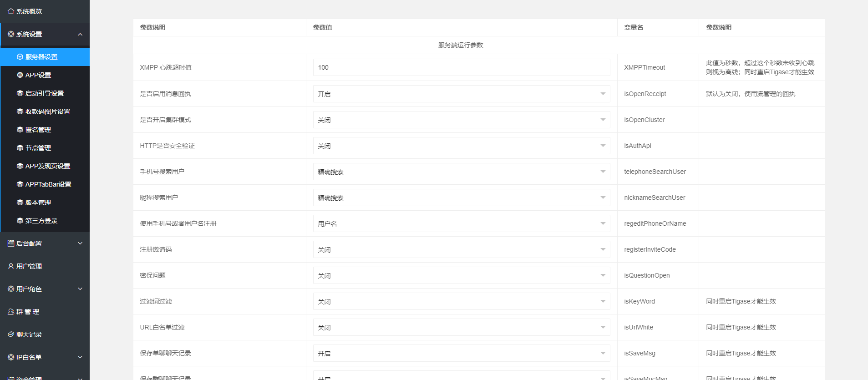
Task: Open the 过滤词过滤 value dropdown
Action: [x=462, y=301]
